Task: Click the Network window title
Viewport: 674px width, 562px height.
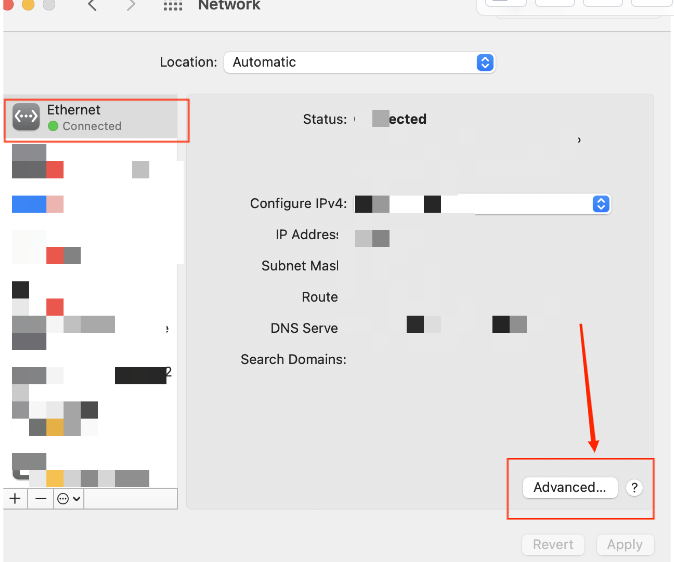Action: (x=229, y=6)
